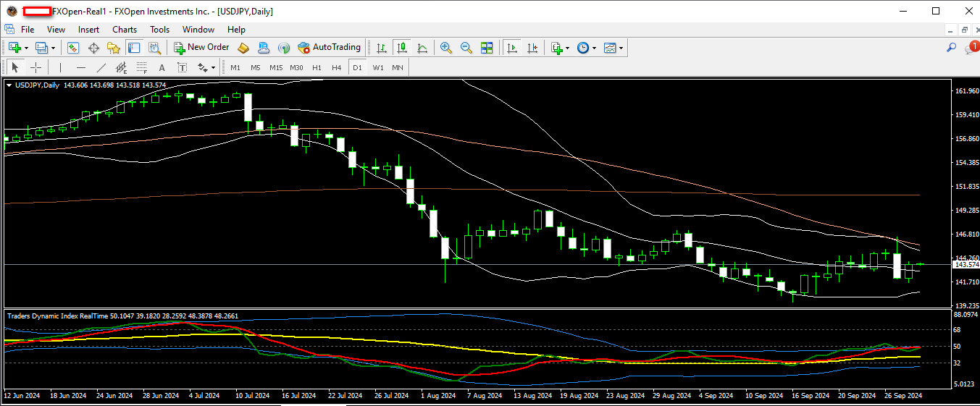980x406 pixels.
Task: Open the Help menu
Action: coord(236,30)
